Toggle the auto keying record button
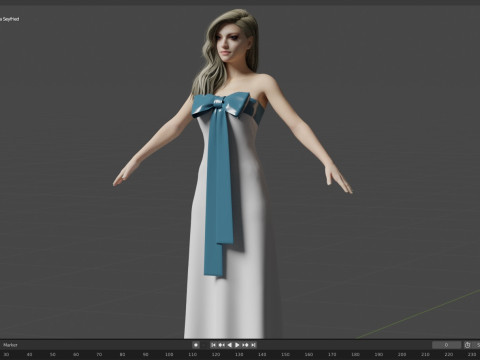480x360 pixels. [x=196, y=345]
